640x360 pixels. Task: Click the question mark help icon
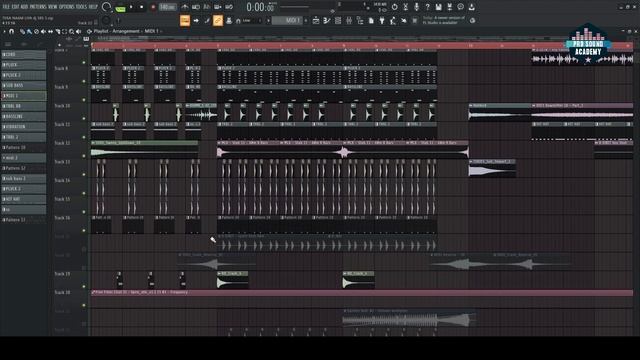[427, 7]
